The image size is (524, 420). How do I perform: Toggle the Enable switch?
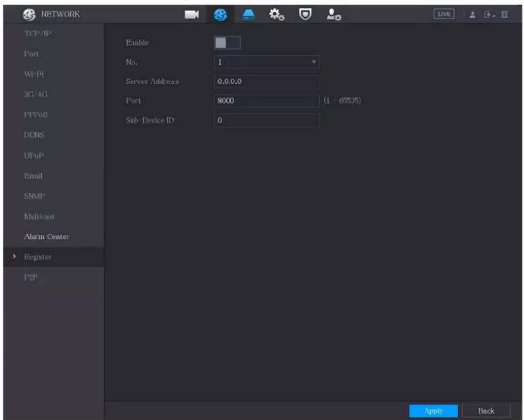tap(227, 43)
